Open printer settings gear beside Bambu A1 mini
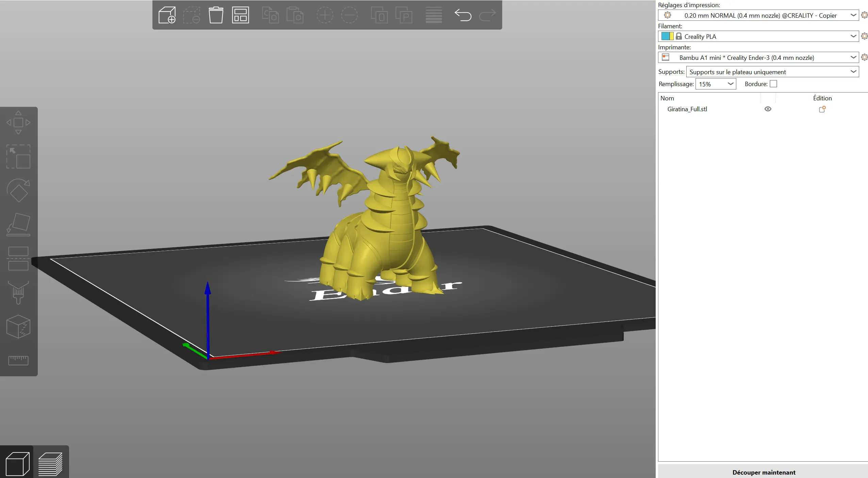The image size is (868, 478). pyautogui.click(x=864, y=57)
